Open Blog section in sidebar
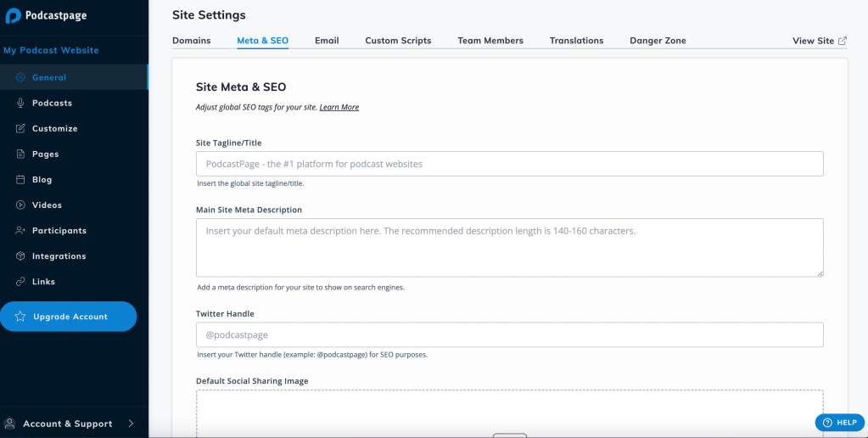The width and height of the screenshot is (868, 438). (74, 179)
